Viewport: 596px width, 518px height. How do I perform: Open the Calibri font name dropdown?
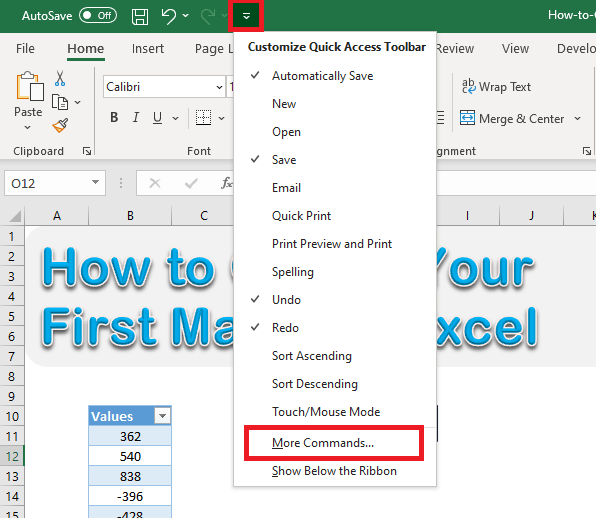(x=219, y=87)
